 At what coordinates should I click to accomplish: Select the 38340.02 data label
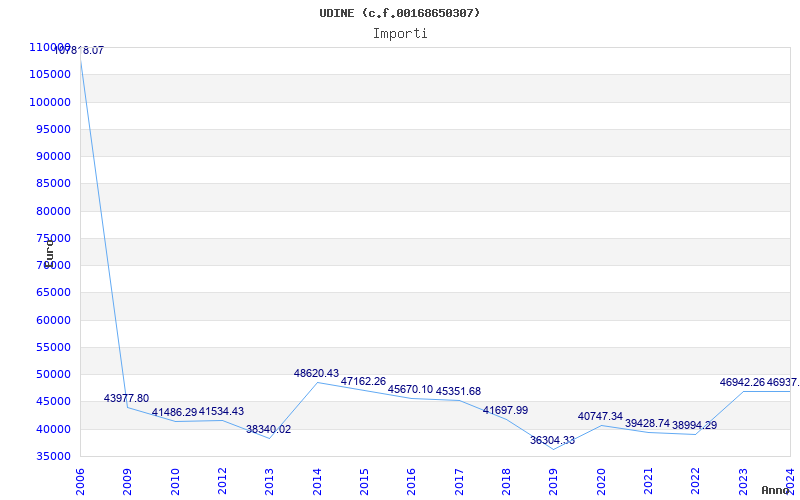[268, 430]
